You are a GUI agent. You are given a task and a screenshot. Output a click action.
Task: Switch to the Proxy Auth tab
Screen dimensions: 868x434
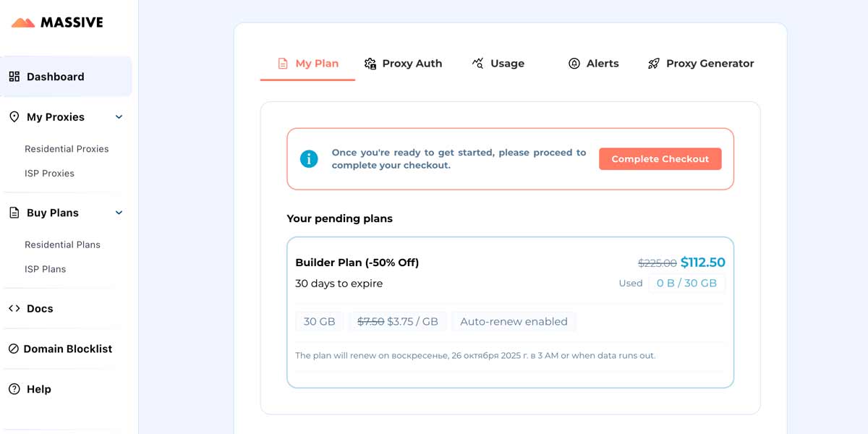403,64
